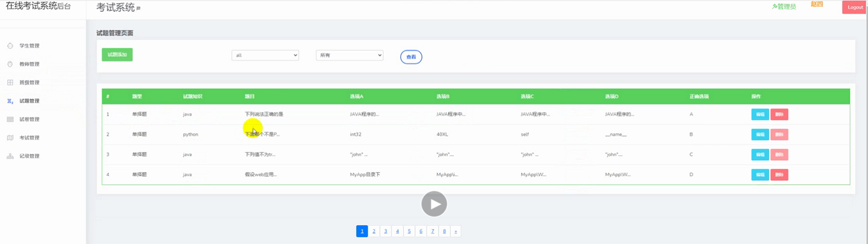Click the 在线考试系统后台 logo title

coord(38,6)
